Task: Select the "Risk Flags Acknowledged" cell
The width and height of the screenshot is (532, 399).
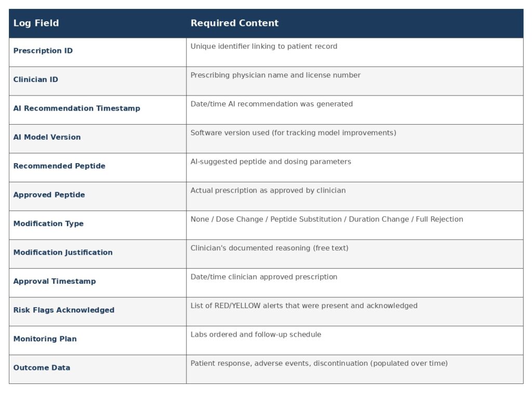Action: click(64, 310)
